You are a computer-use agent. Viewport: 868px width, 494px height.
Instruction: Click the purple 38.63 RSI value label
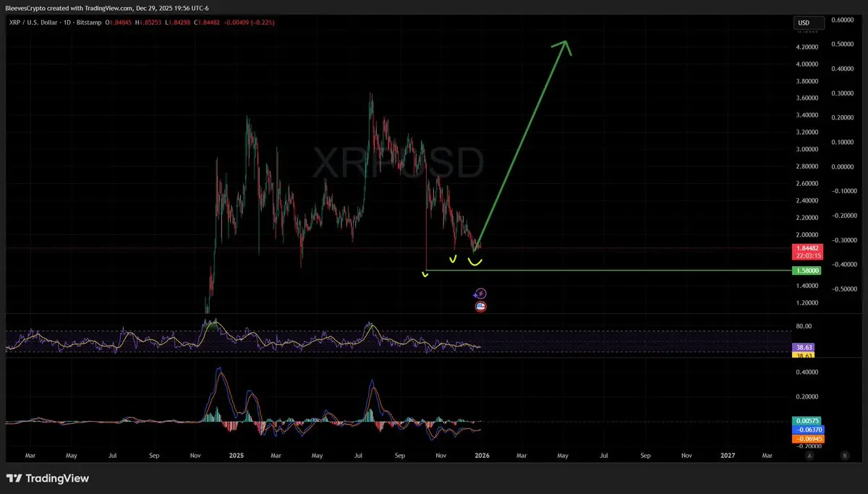click(x=804, y=347)
